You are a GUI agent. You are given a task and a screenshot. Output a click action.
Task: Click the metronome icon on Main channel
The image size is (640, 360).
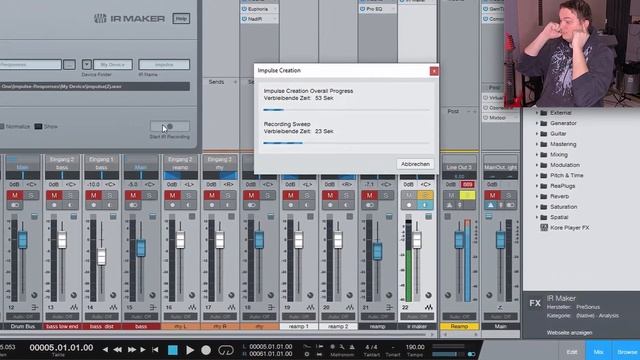[491, 206]
